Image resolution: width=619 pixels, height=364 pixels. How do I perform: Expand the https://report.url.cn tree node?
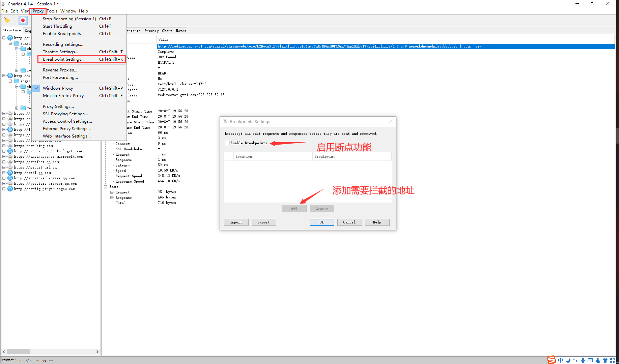point(4,168)
